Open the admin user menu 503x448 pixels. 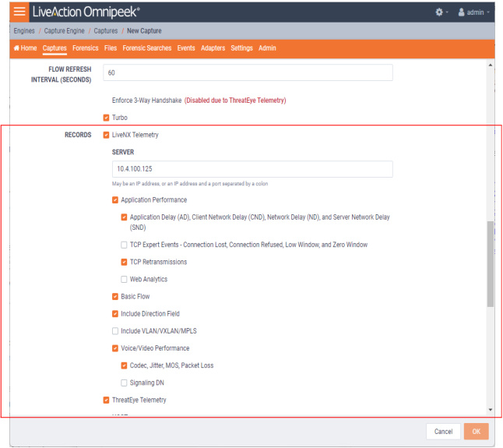pos(474,12)
